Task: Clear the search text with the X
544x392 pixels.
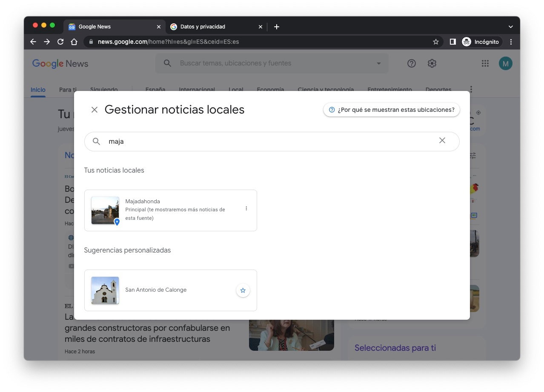Action: (442, 140)
